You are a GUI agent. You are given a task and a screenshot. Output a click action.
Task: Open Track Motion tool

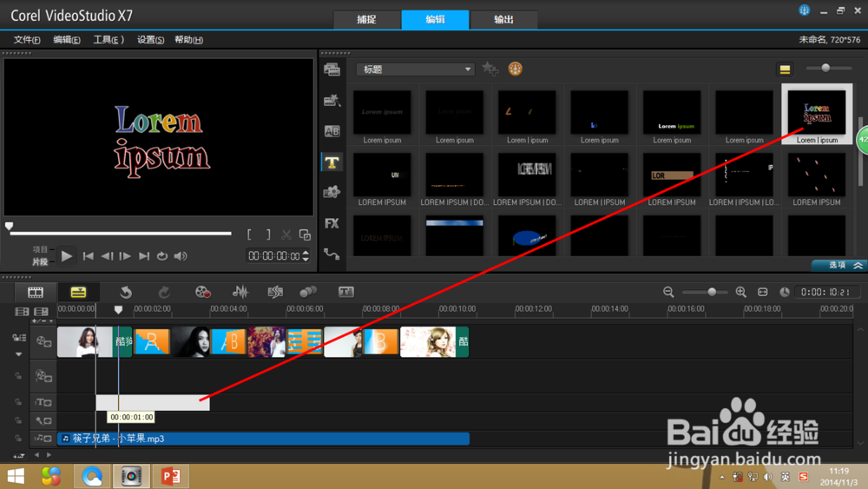(308, 292)
